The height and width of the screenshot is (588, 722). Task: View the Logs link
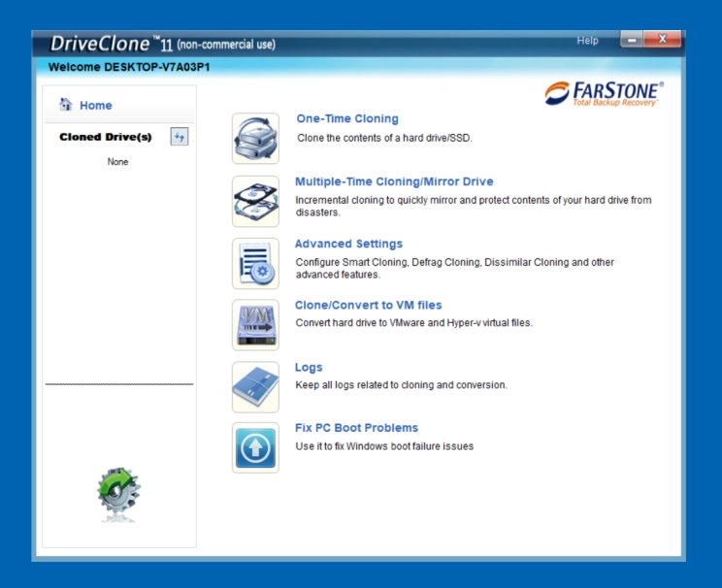pos(309,368)
